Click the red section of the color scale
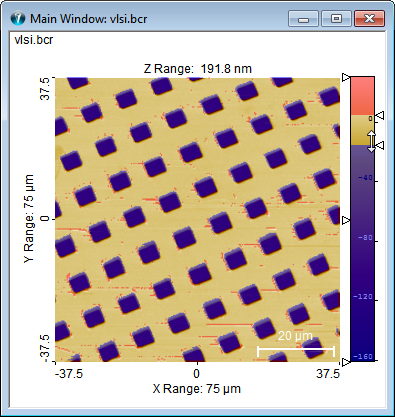 [362, 96]
